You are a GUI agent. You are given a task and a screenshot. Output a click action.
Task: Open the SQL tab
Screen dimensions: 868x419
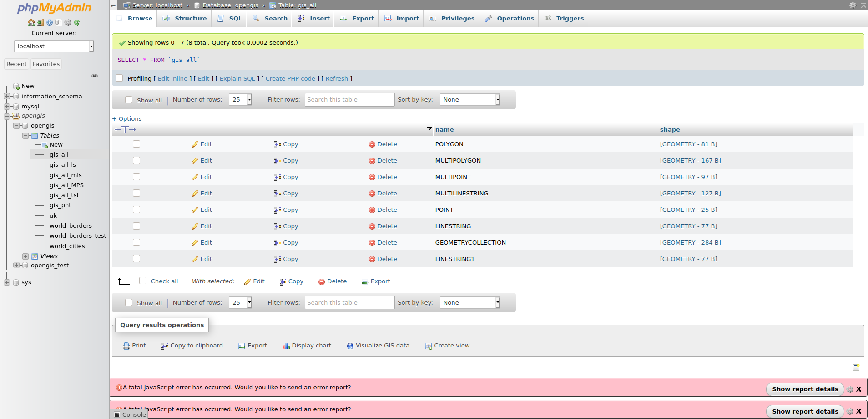click(230, 19)
